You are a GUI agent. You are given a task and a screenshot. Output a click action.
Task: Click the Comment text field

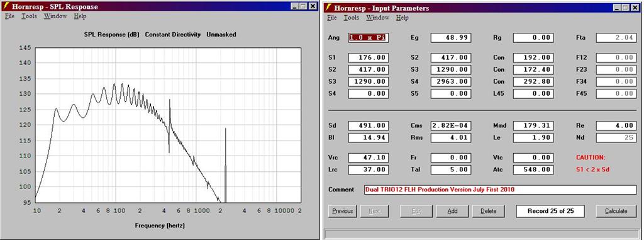[500, 190]
